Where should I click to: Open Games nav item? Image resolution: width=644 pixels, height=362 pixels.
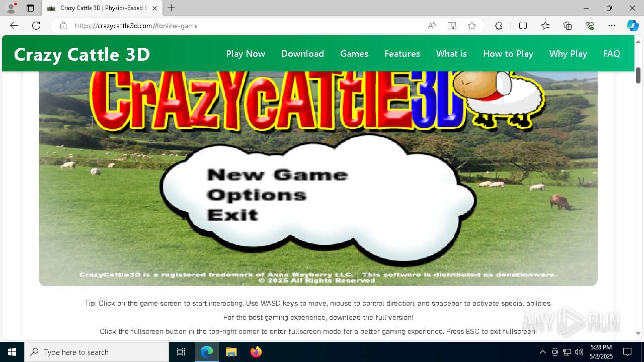354,54
